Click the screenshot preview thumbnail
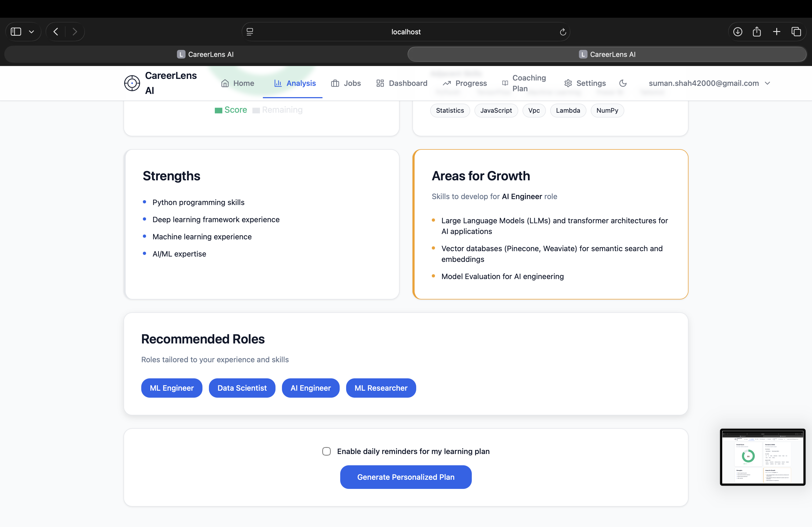Screen dimensions: 812x527 pos(763,457)
